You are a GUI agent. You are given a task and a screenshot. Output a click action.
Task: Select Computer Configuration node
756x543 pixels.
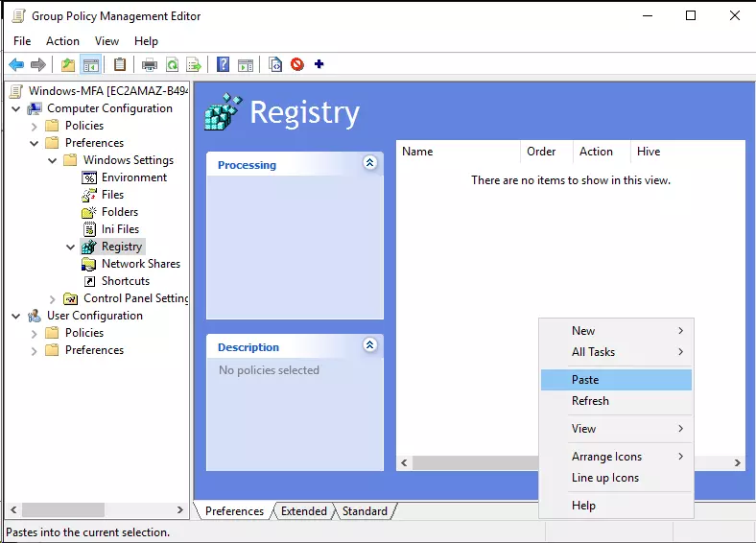tap(109, 108)
